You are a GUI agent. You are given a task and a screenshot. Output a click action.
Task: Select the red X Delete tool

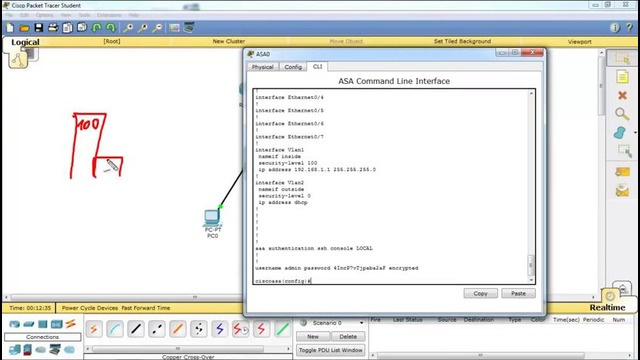pyautogui.click(x=622, y=96)
